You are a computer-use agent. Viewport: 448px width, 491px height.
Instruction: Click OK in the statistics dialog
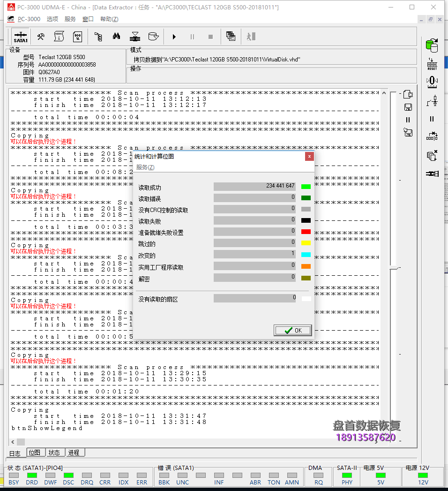coord(293,330)
